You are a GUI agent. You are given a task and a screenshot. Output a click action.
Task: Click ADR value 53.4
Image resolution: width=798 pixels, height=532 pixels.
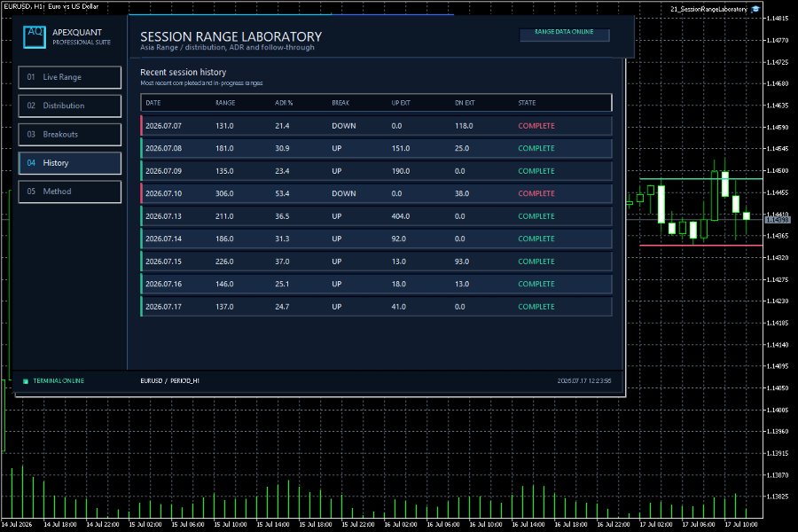click(282, 193)
